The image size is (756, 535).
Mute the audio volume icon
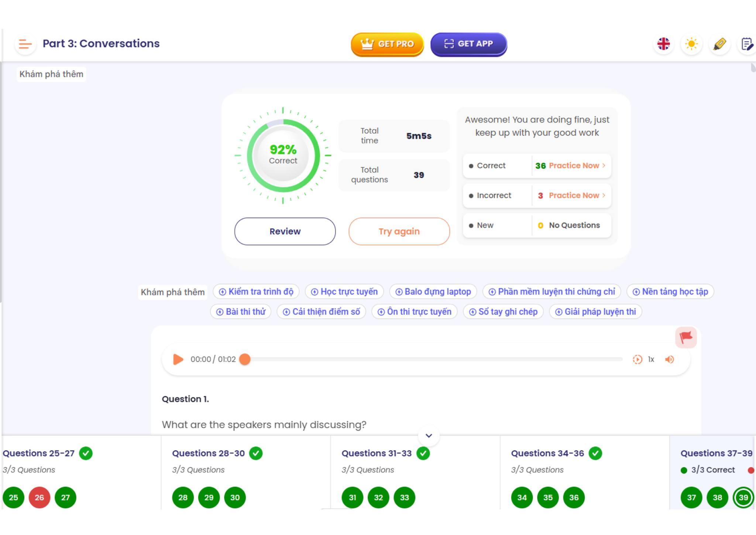coord(669,359)
